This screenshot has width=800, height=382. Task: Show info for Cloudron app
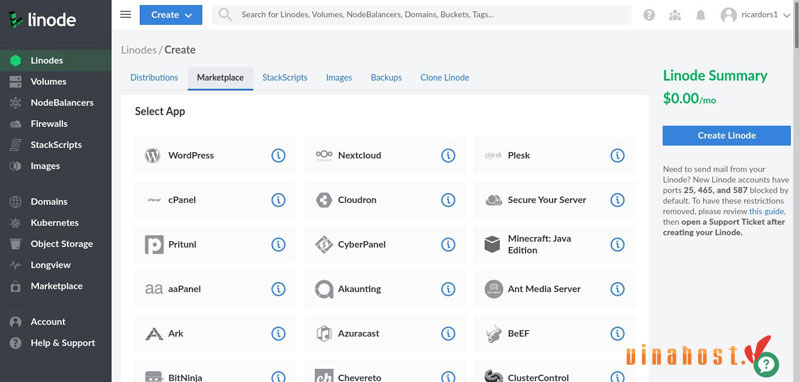448,200
